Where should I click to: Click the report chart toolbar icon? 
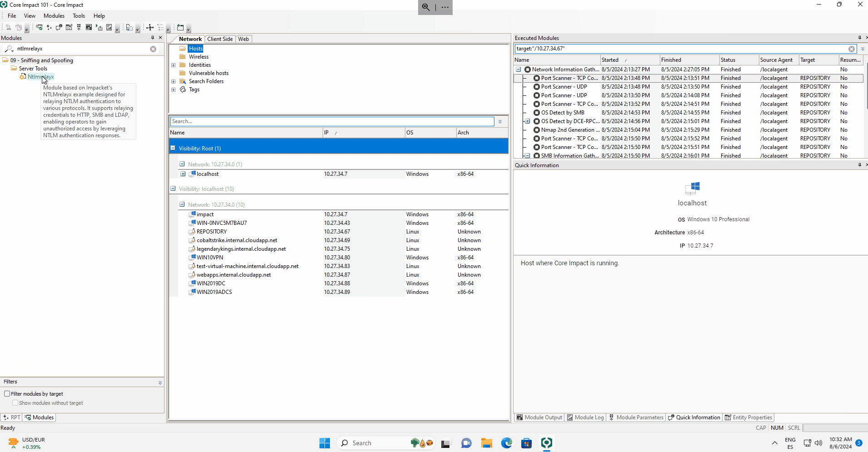(109, 27)
